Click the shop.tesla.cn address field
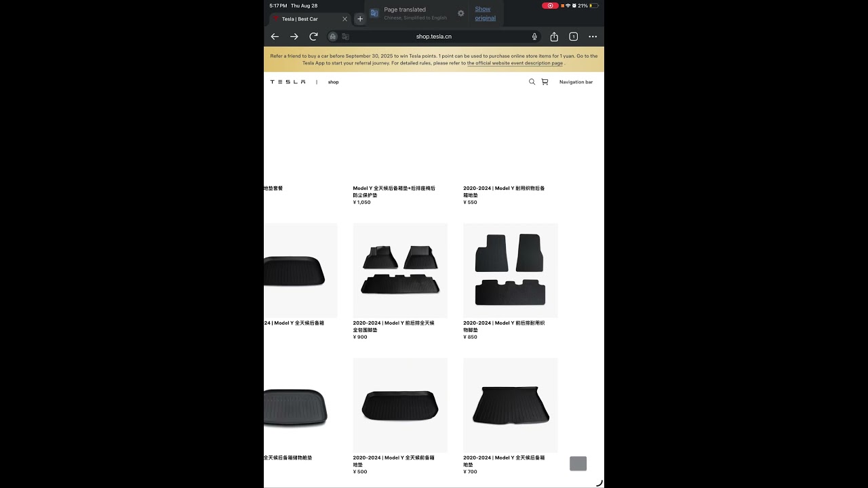Image resolution: width=868 pixels, height=488 pixels. coord(434,37)
